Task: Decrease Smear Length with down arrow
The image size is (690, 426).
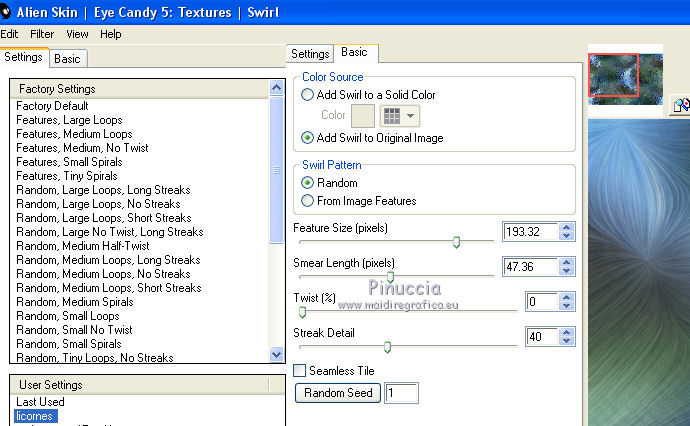Action: (x=567, y=271)
